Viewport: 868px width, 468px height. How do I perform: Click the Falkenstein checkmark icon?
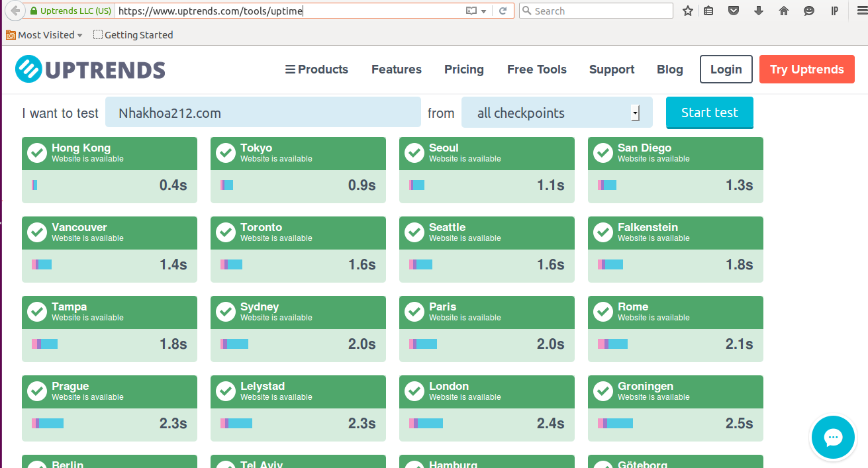603,232
